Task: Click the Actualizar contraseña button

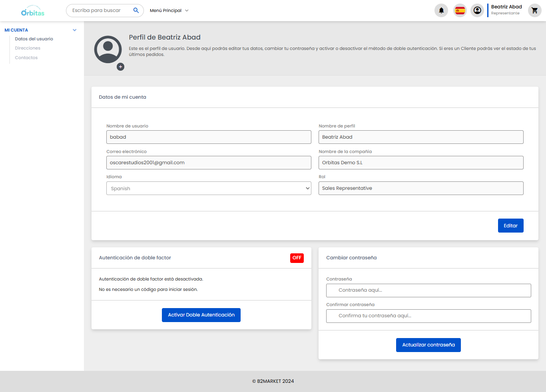Action: 428,345
